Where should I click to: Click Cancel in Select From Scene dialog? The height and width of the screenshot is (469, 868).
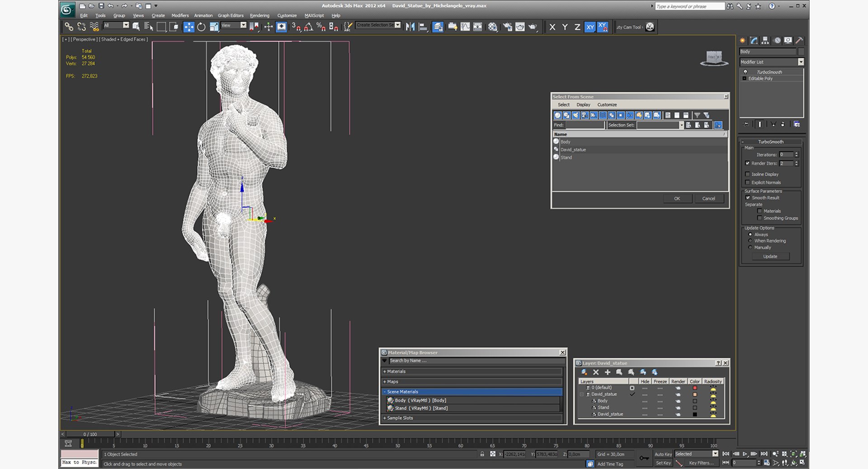point(708,198)
